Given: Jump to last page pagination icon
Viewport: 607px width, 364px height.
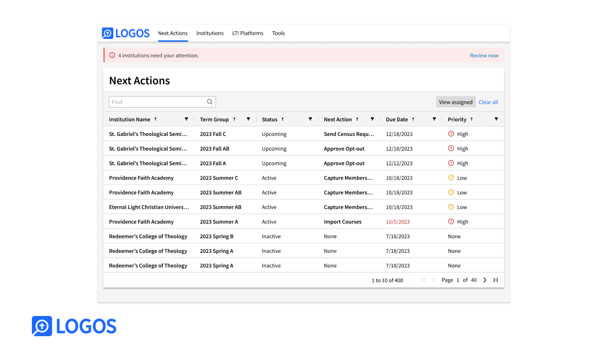Looking at the screenshot, I should click(x=495, y=280).
